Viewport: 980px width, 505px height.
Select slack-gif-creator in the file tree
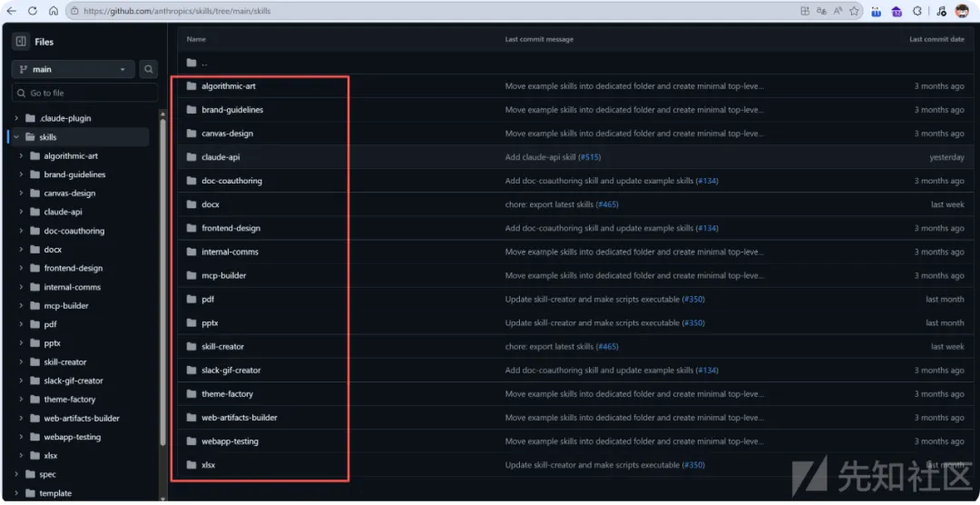point(73,381)
